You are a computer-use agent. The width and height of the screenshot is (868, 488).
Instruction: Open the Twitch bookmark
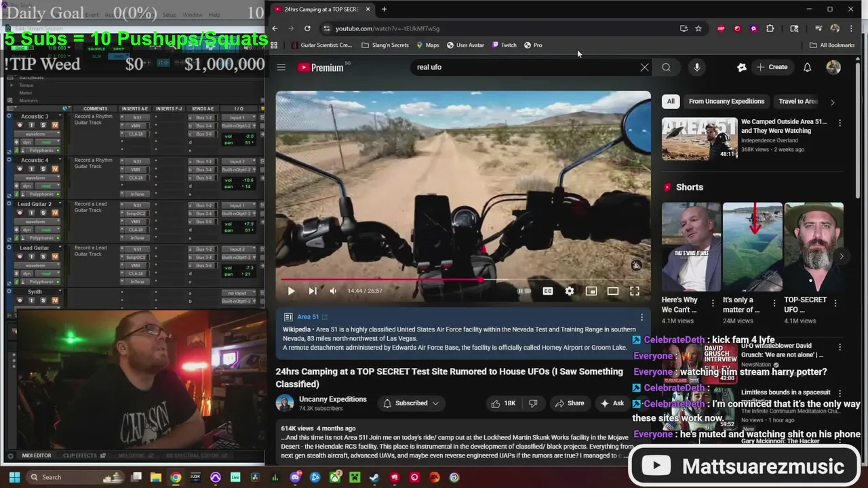[505, 45]
